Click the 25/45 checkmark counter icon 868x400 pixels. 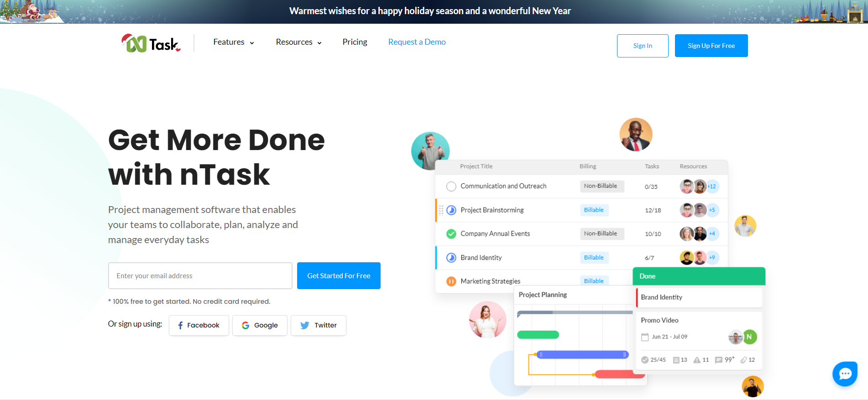point(645,360)
